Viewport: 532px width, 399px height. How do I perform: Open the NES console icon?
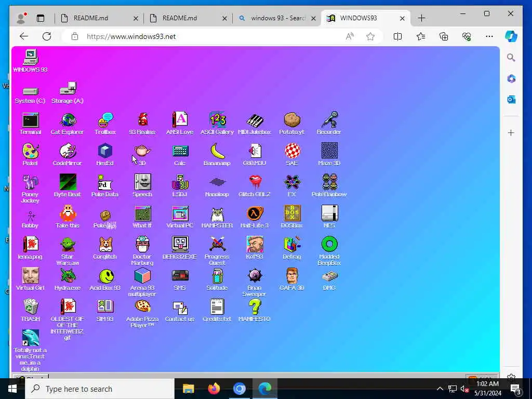point(329,217)
